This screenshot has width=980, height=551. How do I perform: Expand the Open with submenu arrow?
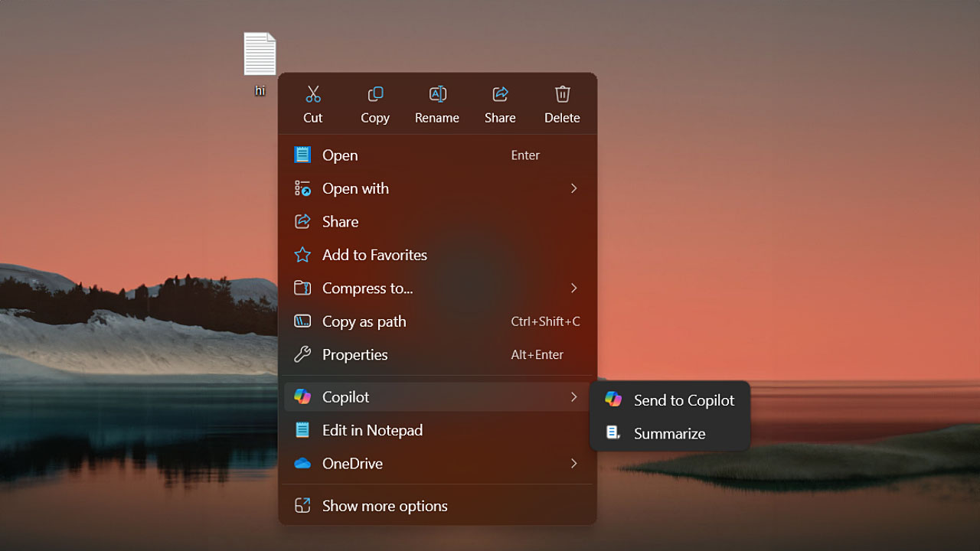point(573,188)
